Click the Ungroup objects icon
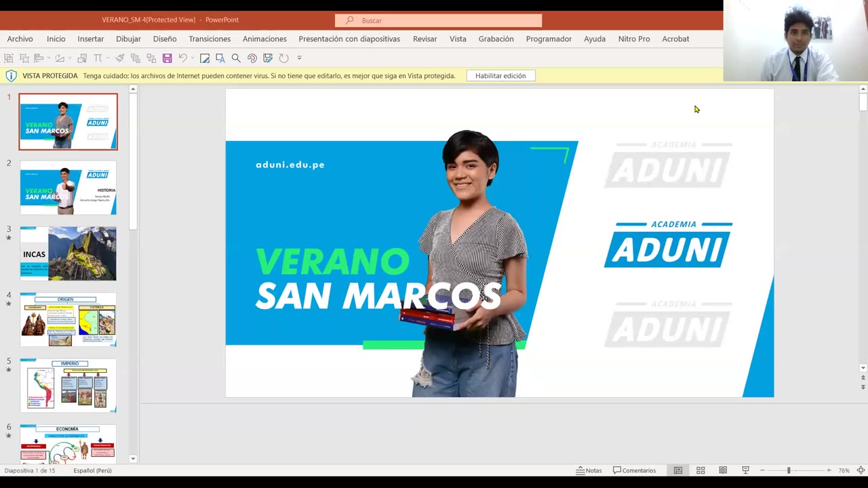 (24, 58)
